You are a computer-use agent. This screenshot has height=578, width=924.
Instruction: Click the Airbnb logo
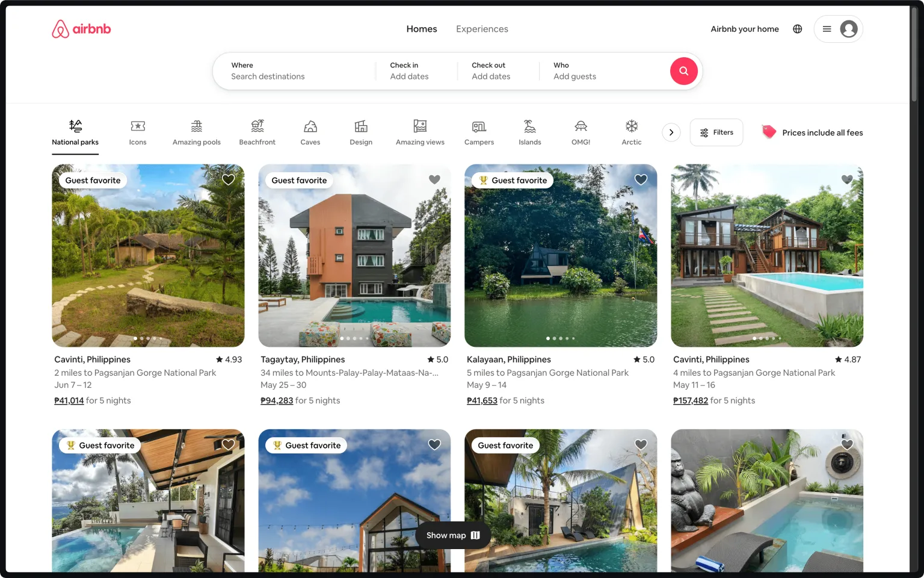click(x=81, y=29)
